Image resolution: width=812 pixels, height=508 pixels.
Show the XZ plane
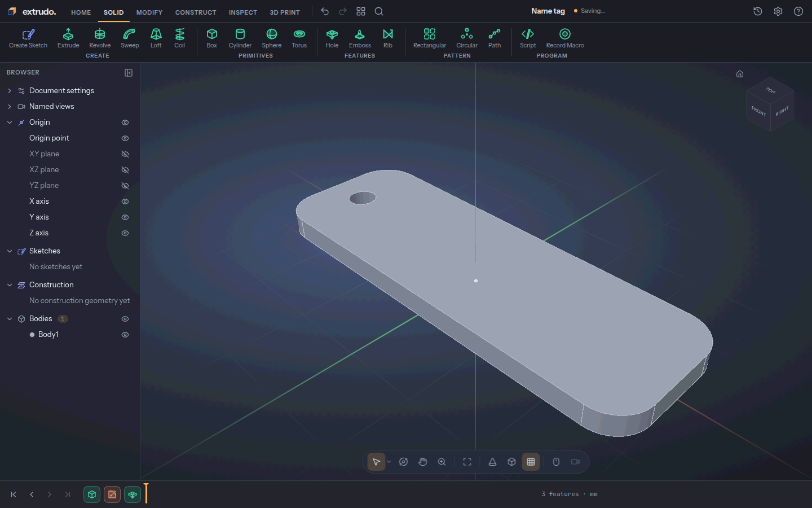[x=125, y=170]
